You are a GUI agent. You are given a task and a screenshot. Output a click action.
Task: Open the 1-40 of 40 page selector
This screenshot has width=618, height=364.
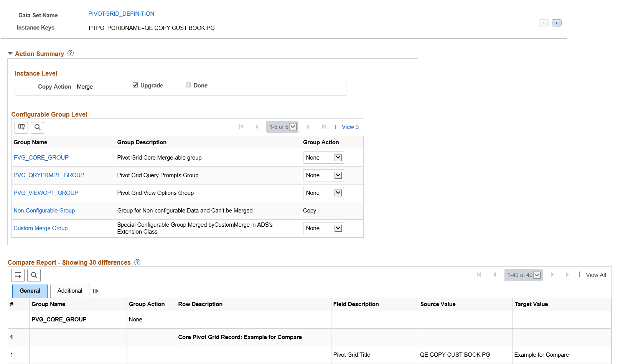click(x=537, y=275)
